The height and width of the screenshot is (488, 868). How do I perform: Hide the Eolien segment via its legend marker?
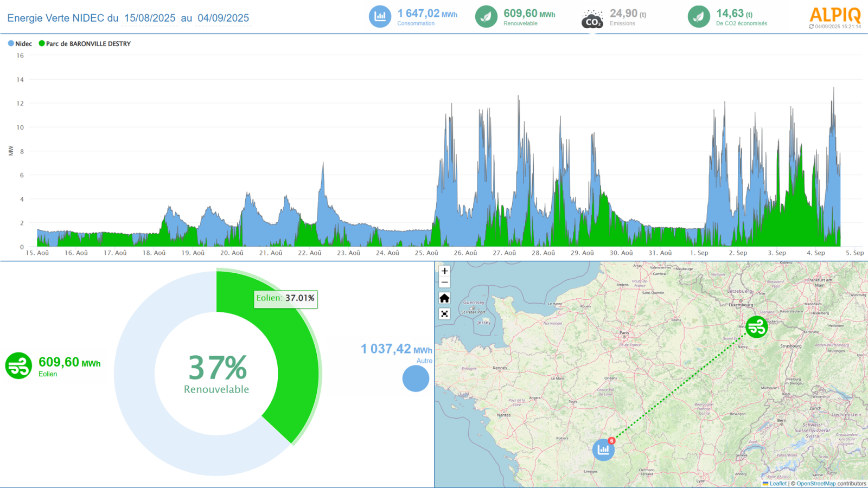[x=18, y=366]
